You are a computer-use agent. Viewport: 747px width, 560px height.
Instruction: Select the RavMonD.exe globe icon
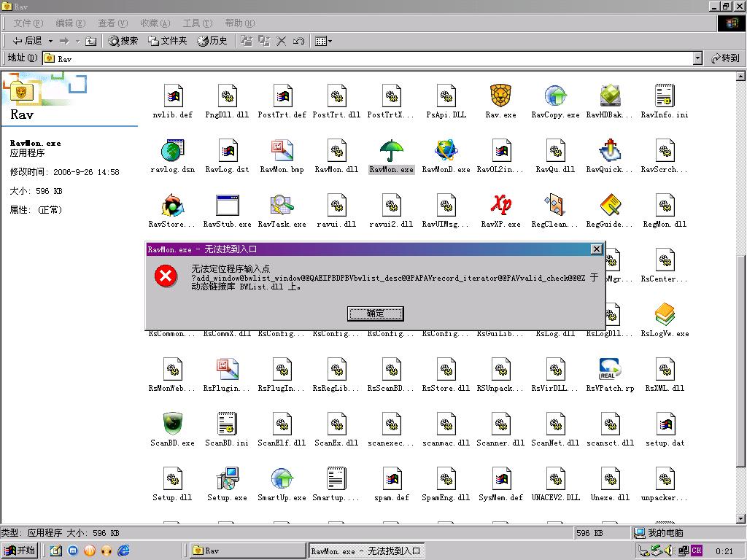[446, 150]
